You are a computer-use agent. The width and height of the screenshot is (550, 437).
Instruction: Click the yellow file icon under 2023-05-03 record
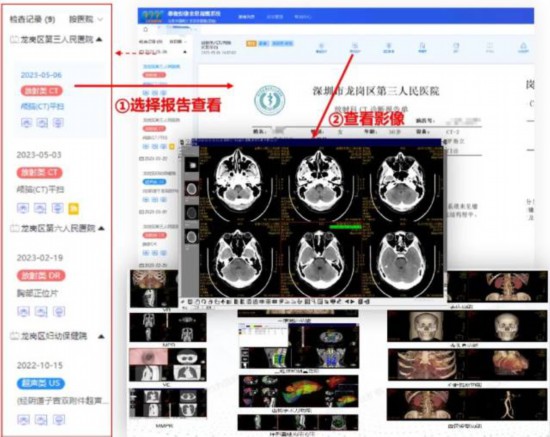click(x=74, y=209)
